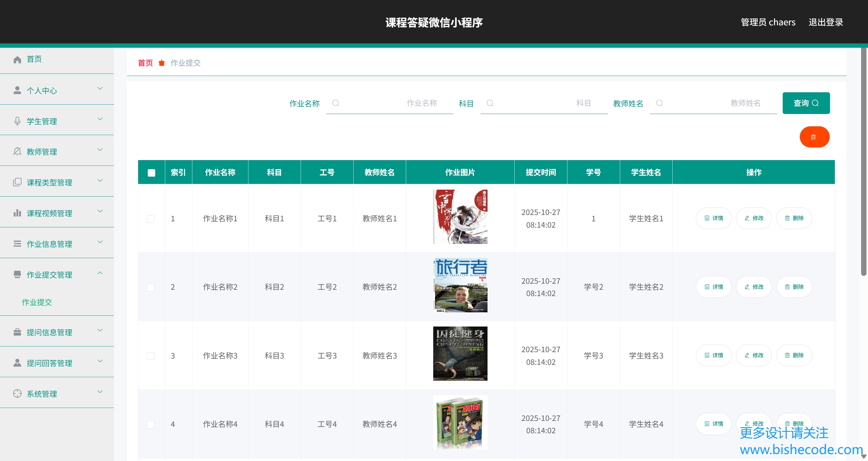This screenshot has width=868, height=461.
Task: Collapse the 作业提交管理 menu chevron
Action: 100,273
